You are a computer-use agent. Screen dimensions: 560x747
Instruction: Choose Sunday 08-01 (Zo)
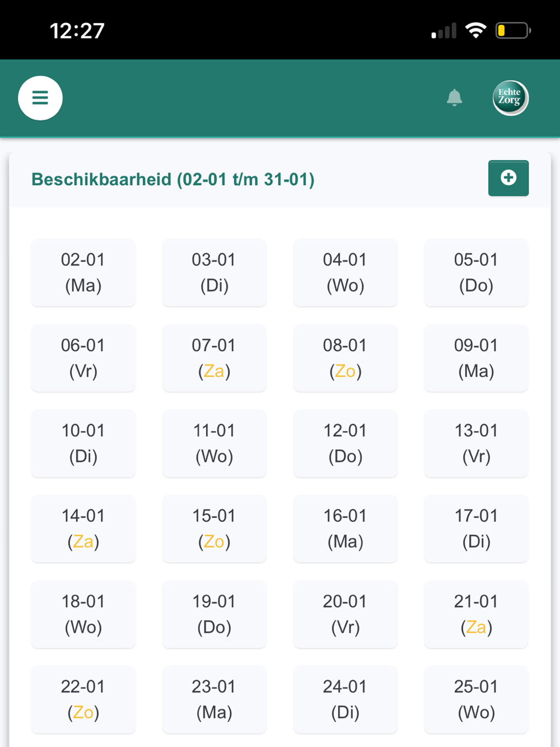(345, 358)
